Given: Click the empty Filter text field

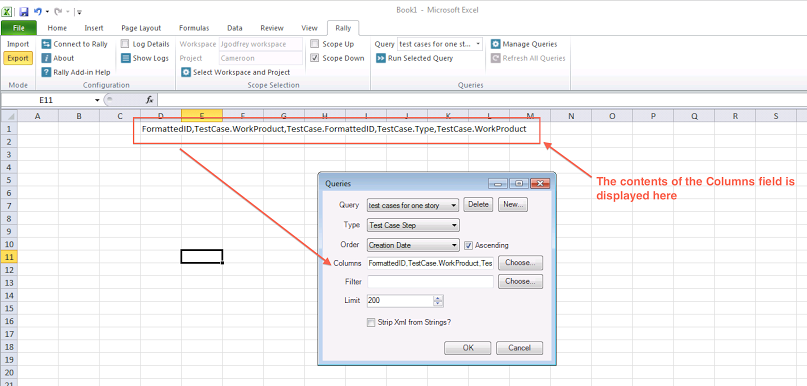Looking at the screenshot, I should [430, 282].
